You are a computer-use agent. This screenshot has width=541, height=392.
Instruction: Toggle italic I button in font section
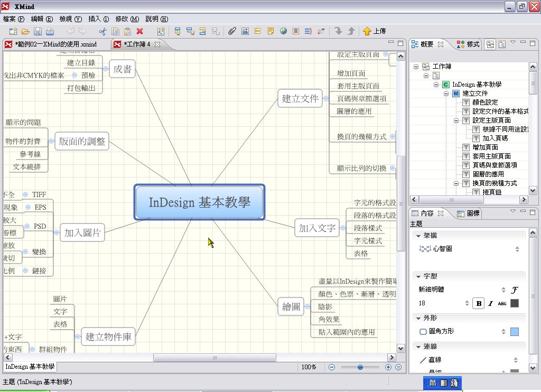point(490,303)
